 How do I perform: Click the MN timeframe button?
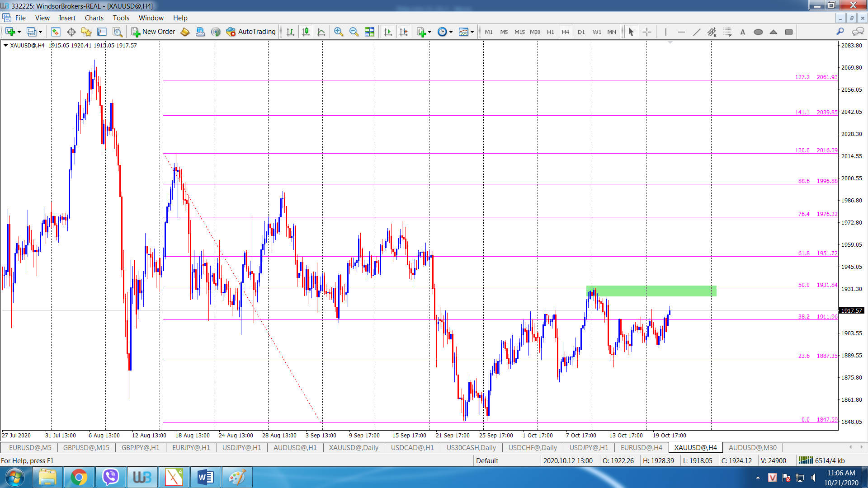(612, 32)
